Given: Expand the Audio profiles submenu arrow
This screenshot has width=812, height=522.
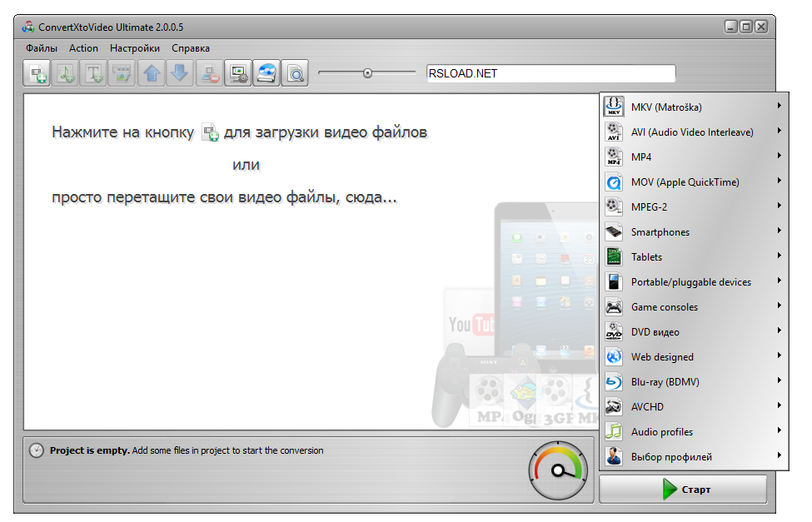Looking at the screenshot, I should tap(779, 430).
